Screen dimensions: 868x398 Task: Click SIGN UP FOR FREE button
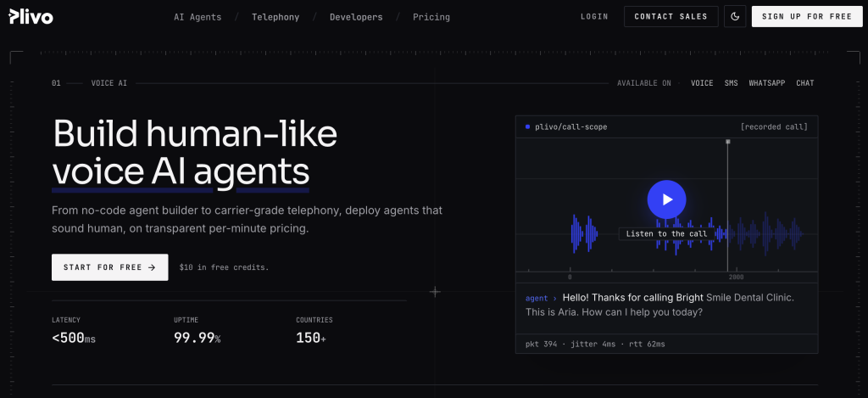point(807,17)
